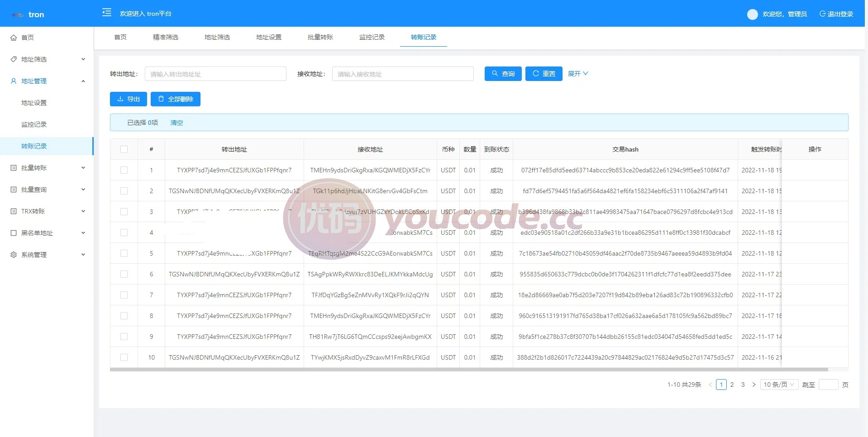This screenshot has height=437, width=868.
Task: Click the icon beside TRX转账 in sidebar
Action: pyautogui.click(x=14, y=211)
